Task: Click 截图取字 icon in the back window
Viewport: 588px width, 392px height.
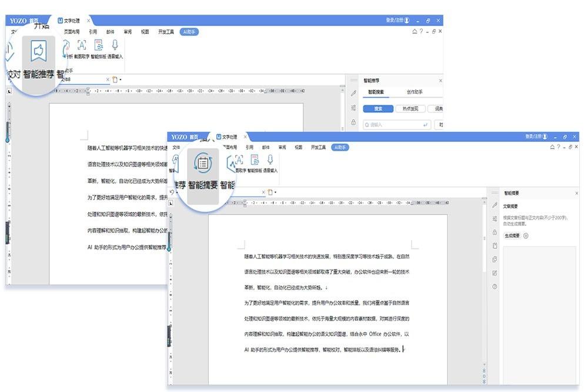Action: tap(81, 45)
